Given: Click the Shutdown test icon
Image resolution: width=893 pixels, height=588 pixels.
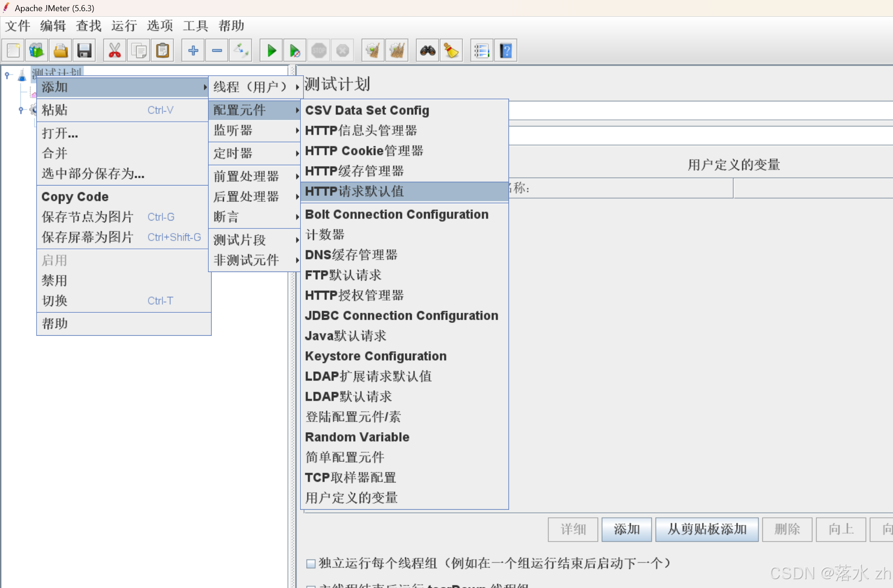Looking at the screenshot, I should [x=342, y=50].
